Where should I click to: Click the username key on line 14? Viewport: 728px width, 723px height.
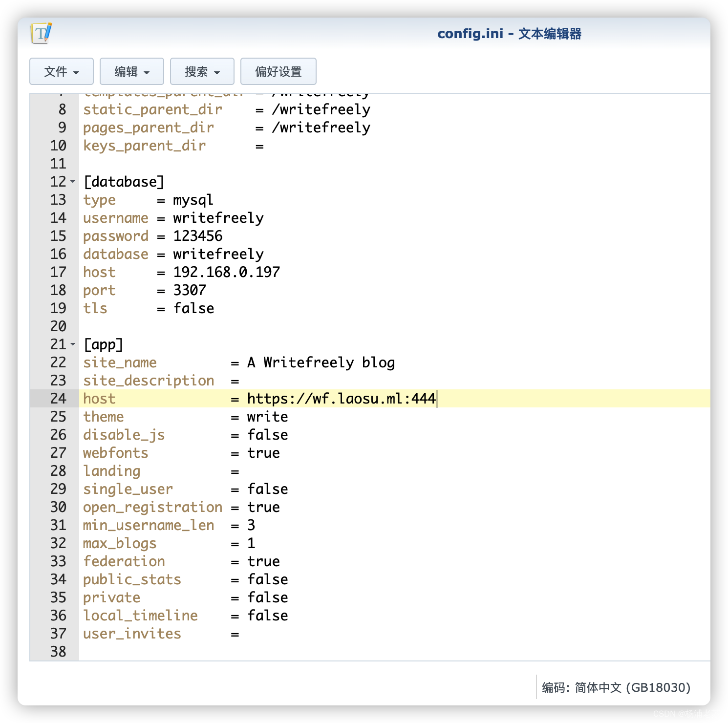(115, 218)
